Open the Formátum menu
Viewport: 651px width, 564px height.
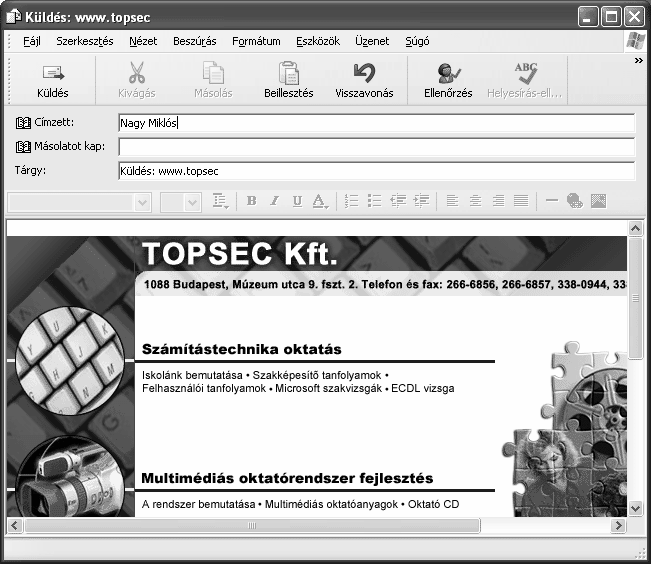click(x=256, y=41)
